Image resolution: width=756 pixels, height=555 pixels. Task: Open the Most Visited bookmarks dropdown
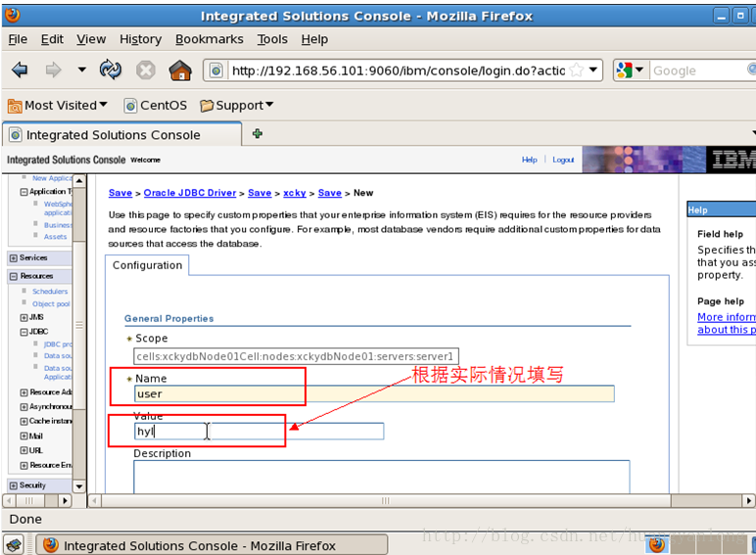(x=58, y=105)
